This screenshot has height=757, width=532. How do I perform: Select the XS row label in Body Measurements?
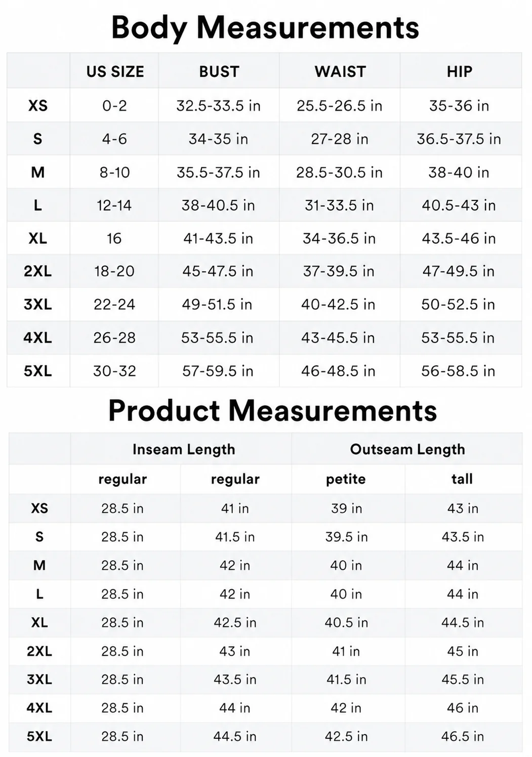pos(38,106)
